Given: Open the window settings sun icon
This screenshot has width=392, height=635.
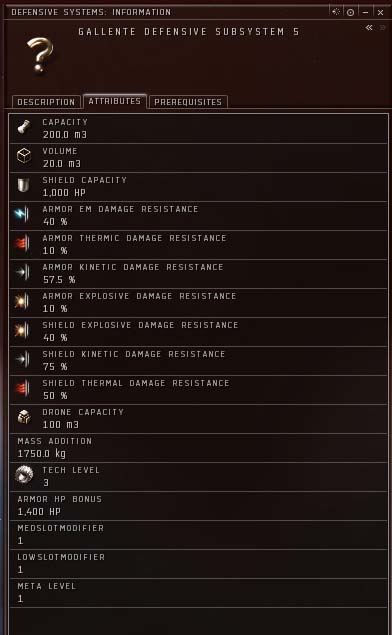Looking at the screenshot, I should (336, 12).
